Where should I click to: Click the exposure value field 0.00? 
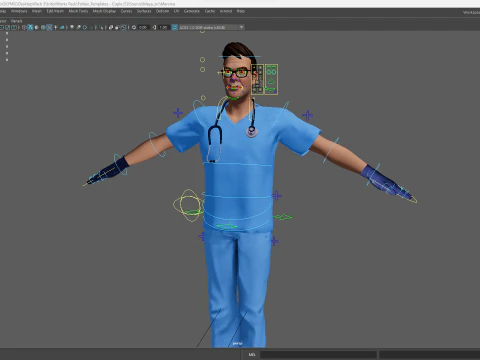click(x=143, y=27)
